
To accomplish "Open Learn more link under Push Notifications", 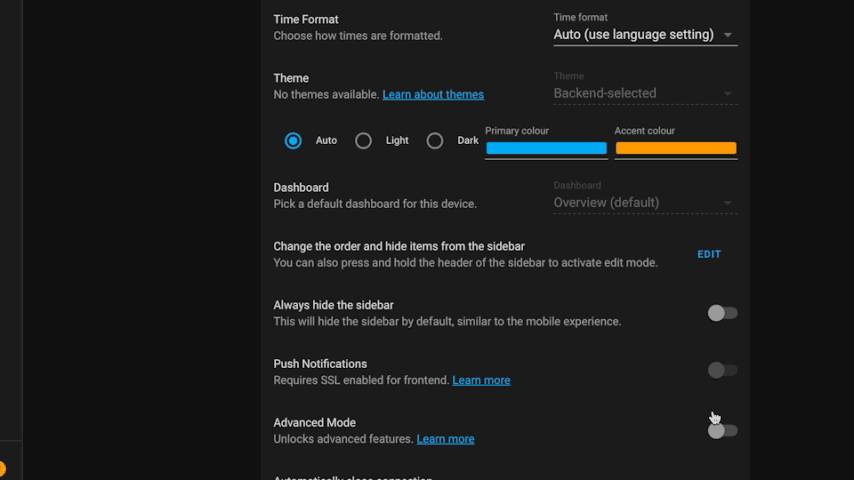I will (481, 380).
